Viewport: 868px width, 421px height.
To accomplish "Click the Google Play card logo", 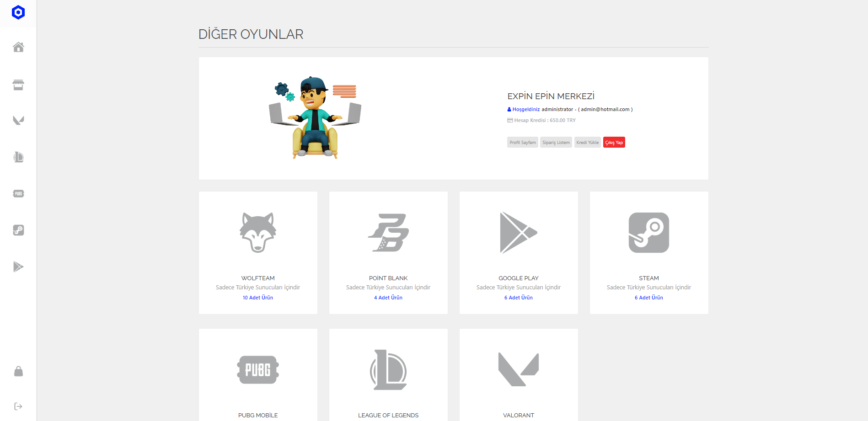I will 519,233.
